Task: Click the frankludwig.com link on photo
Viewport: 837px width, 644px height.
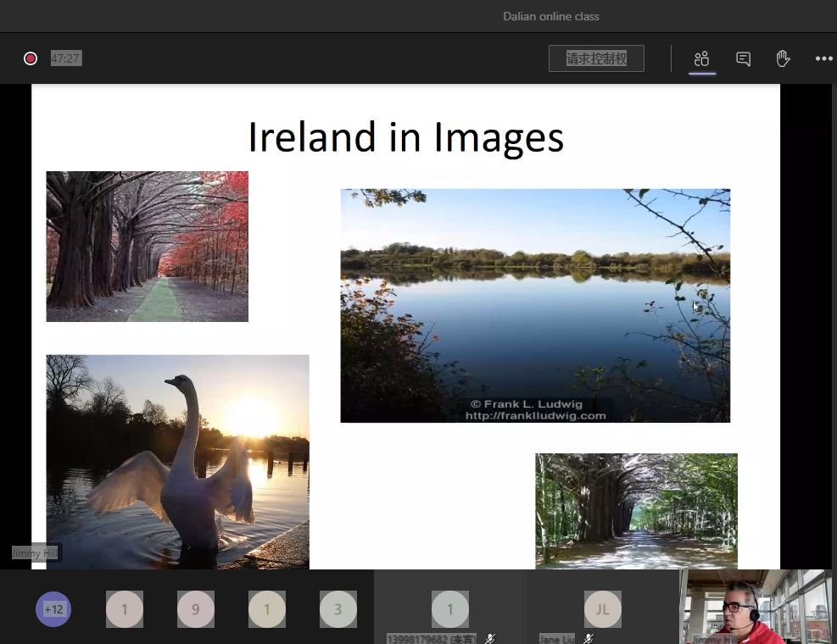Action: (x=535, y=415)
